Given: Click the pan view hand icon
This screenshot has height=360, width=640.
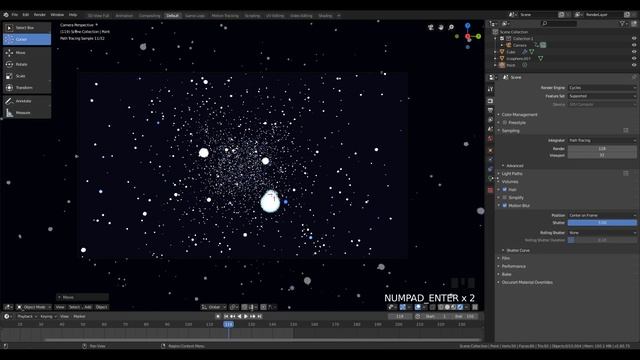Looking at the screenshot, I should click(441, 27).
